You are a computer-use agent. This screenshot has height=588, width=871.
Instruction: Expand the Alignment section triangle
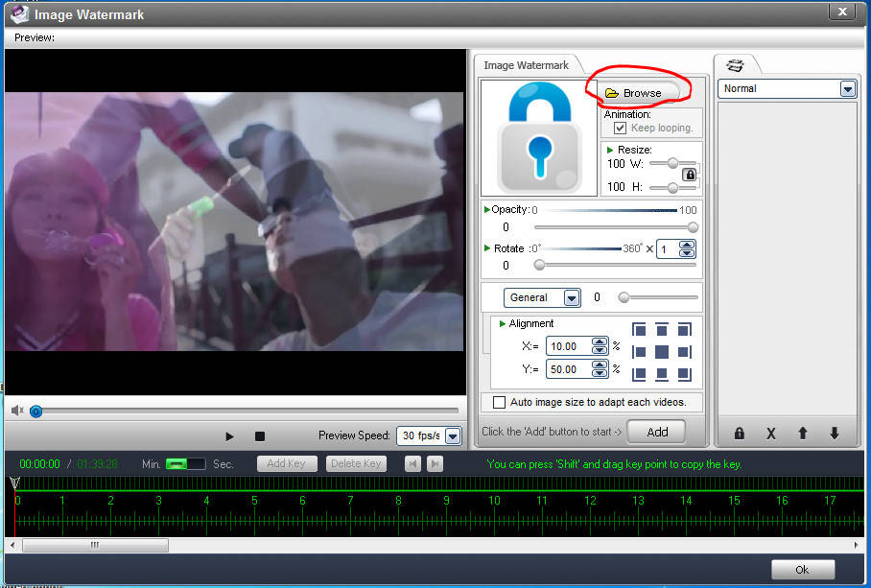click(502, 323)
